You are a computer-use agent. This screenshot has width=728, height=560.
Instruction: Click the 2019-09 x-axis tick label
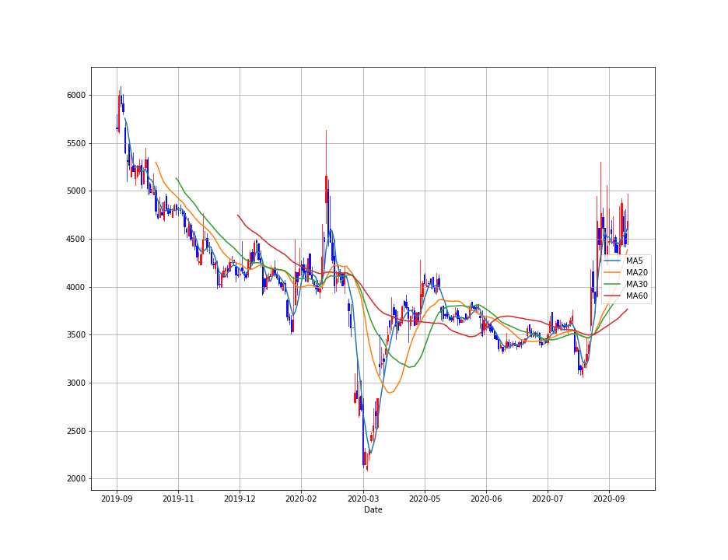point(117,499)
